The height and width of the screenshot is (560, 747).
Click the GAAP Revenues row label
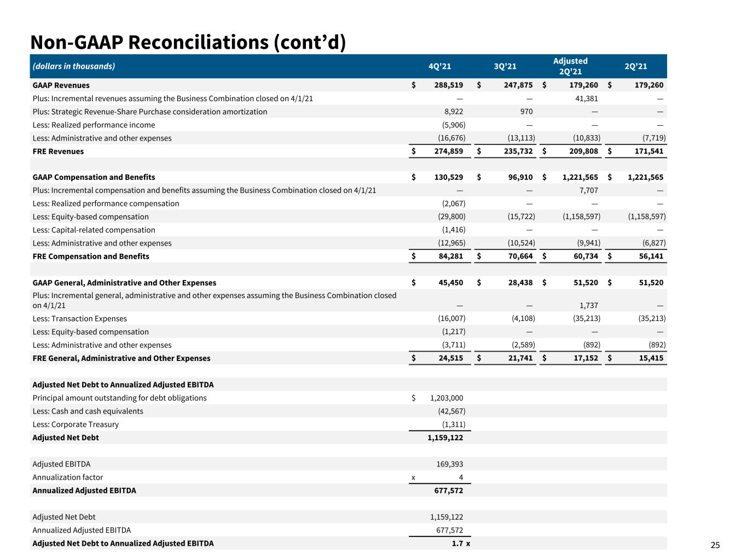coord(61,85)
